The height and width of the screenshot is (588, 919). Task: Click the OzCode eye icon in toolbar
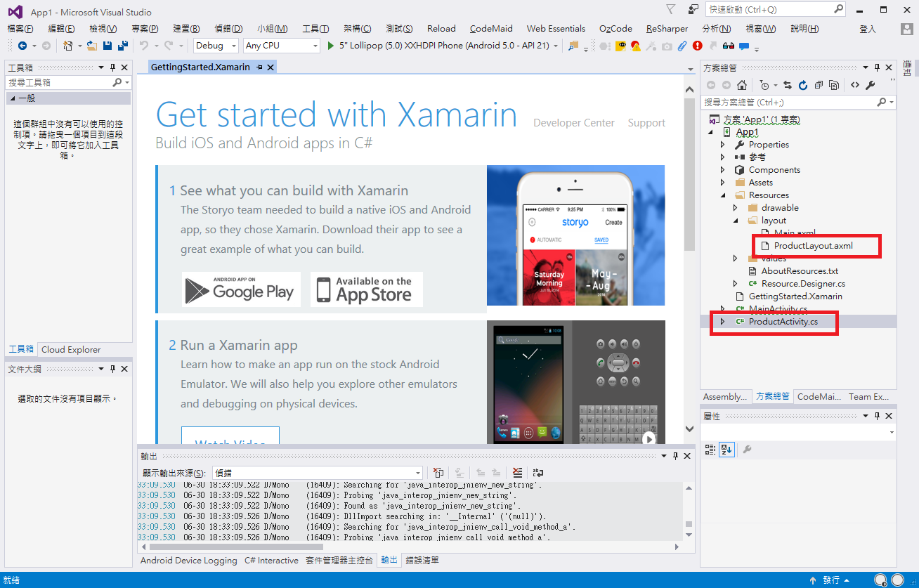tap(621, 46)
